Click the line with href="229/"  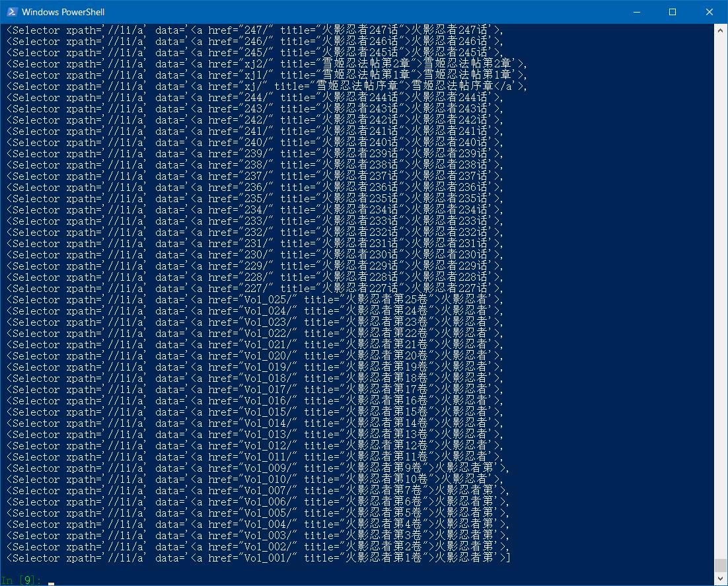coord(255,266)
